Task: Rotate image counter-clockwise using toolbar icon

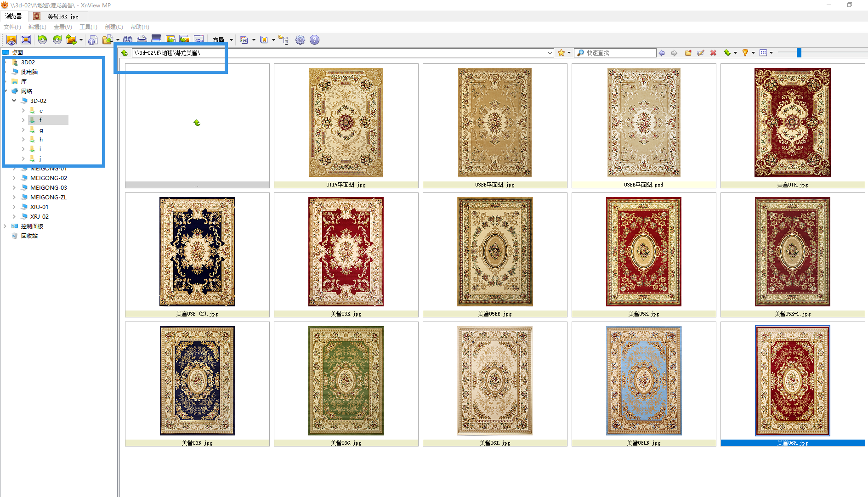Action: [42, 40]
